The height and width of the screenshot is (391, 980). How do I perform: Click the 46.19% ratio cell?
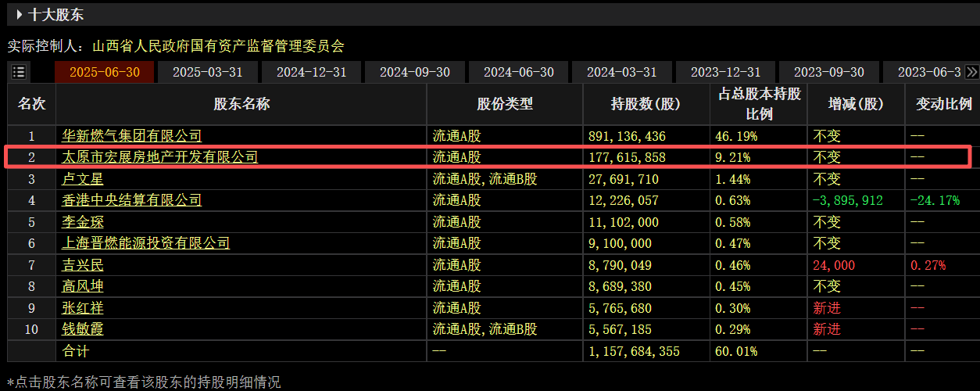coord(736,136)
